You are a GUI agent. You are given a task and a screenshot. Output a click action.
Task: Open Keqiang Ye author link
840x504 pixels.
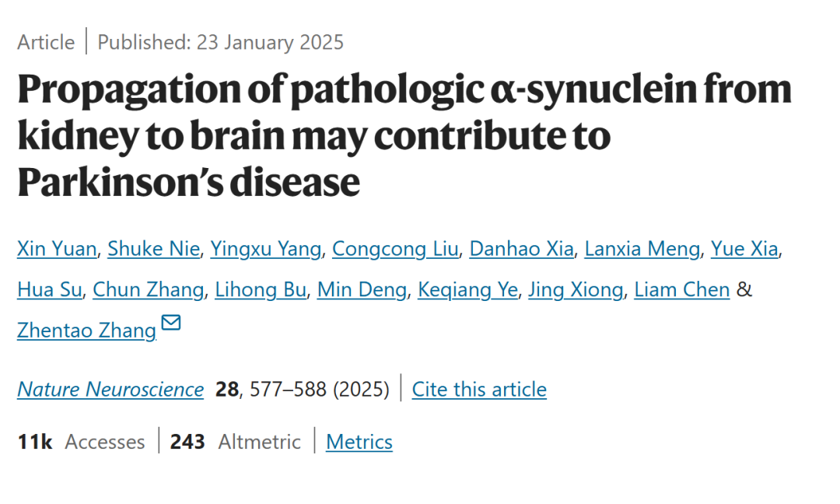(467, 290)
